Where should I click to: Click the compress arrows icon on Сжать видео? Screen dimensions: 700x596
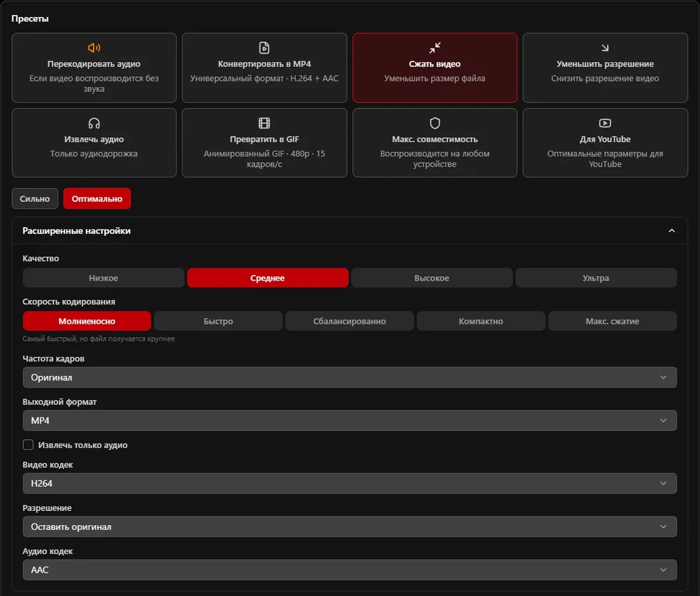[435, 48]
